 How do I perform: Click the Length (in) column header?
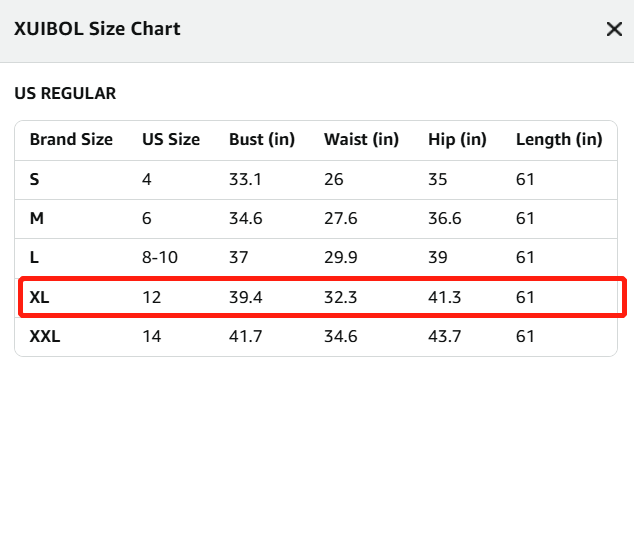tap(559, 140)
